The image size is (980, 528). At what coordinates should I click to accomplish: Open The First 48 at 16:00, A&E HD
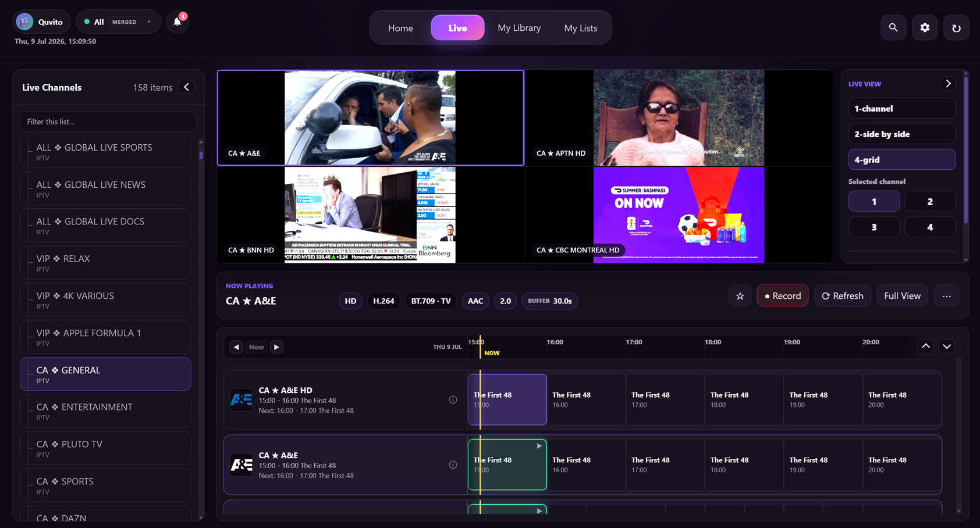[x=586, y=399]
